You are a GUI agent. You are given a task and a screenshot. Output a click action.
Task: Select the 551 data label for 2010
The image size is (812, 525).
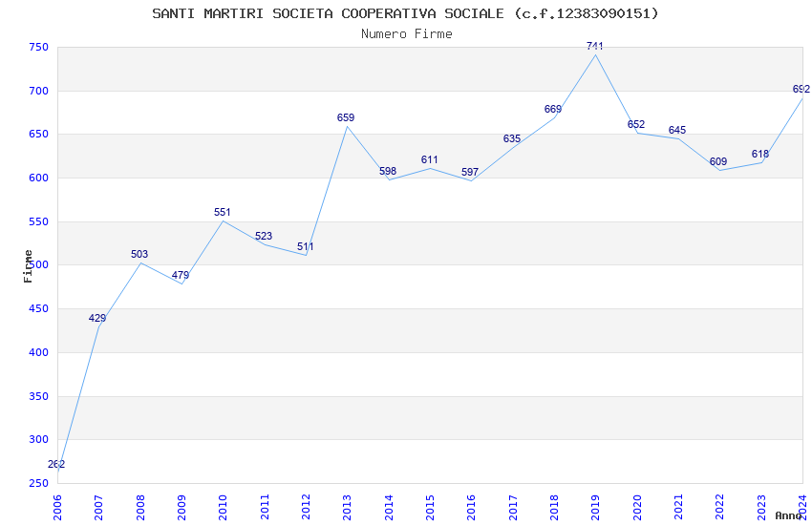coord(223,212)
